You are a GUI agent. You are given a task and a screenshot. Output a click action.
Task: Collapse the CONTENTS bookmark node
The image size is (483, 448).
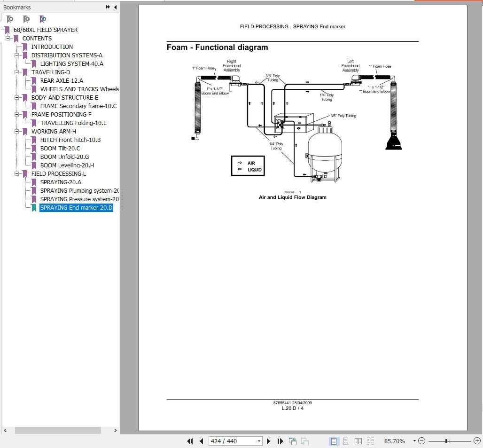coord(8,38)
